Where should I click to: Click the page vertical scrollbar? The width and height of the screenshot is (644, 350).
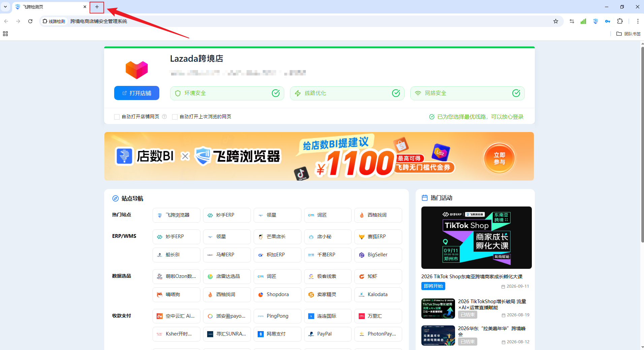click(x=642, y=145)
